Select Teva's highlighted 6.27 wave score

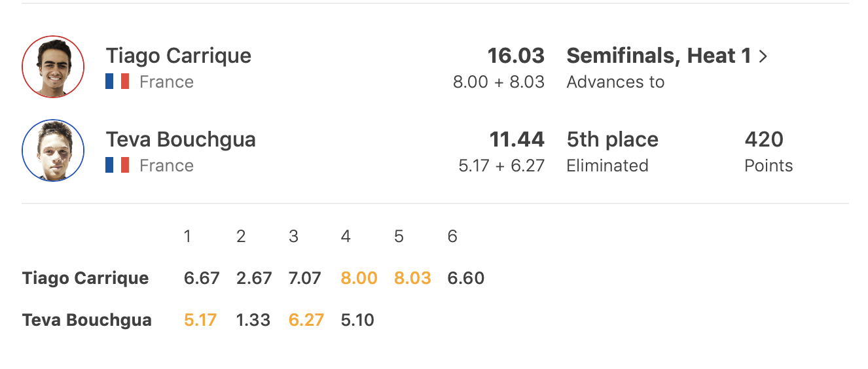306,320
